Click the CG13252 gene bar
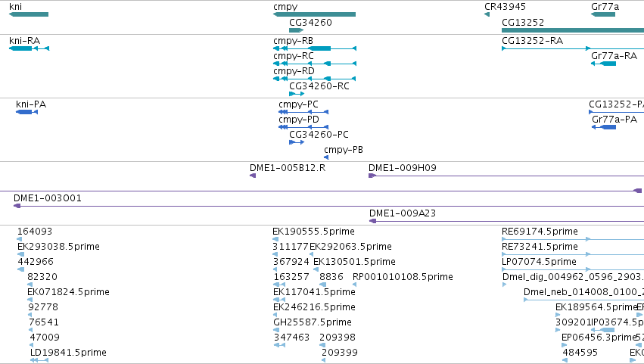644x364 pixels. [573, 30]
